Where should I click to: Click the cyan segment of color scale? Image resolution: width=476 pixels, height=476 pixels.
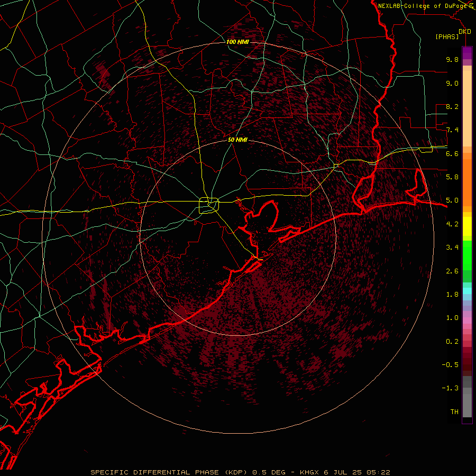click(467, 291)
